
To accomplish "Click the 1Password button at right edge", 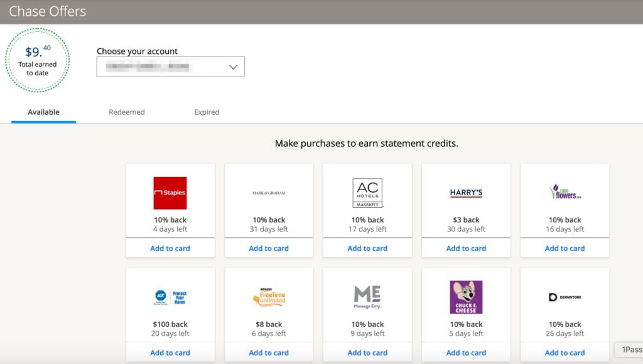I will [630, 350].
